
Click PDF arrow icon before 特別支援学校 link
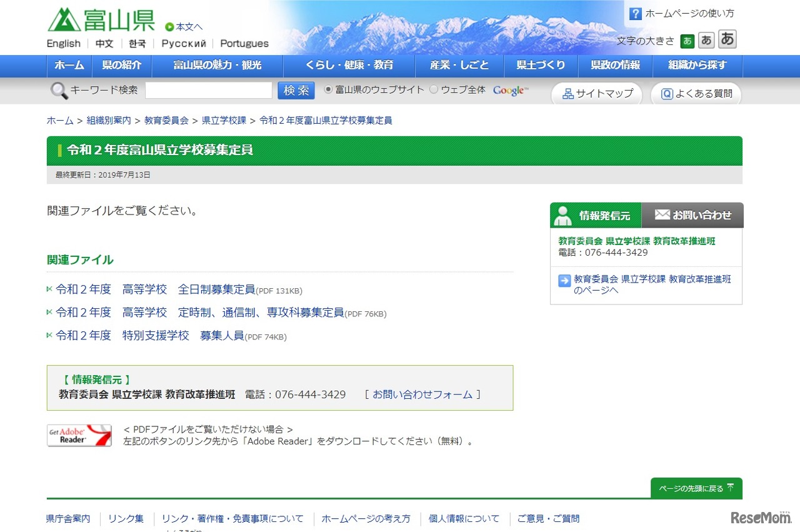point(49,335)
